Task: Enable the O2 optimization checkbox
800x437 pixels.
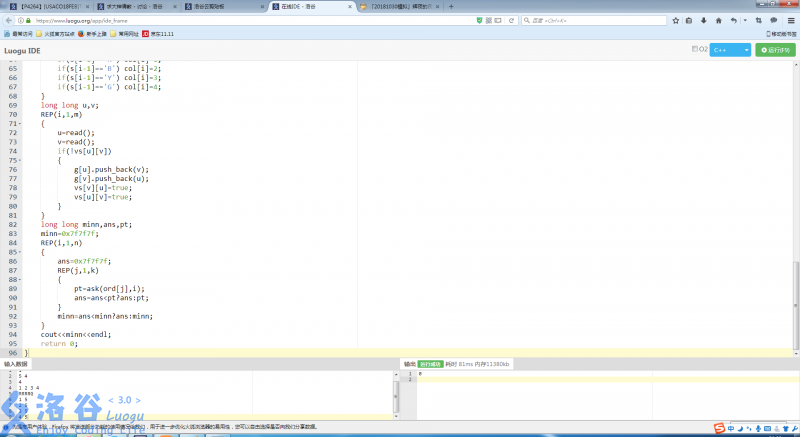Action: pyautogui.click(x=694, y=48)
